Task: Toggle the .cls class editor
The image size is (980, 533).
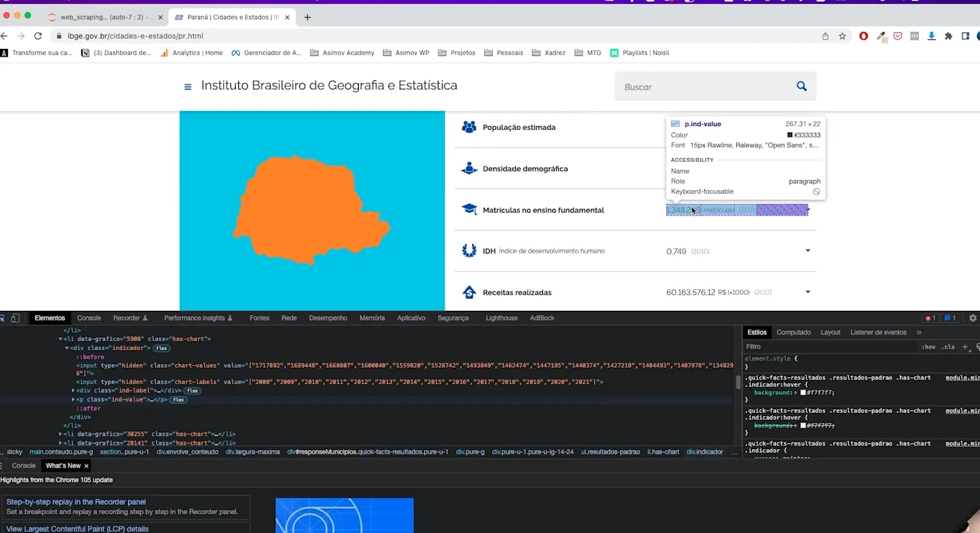Action: click(x=949, y=347)
